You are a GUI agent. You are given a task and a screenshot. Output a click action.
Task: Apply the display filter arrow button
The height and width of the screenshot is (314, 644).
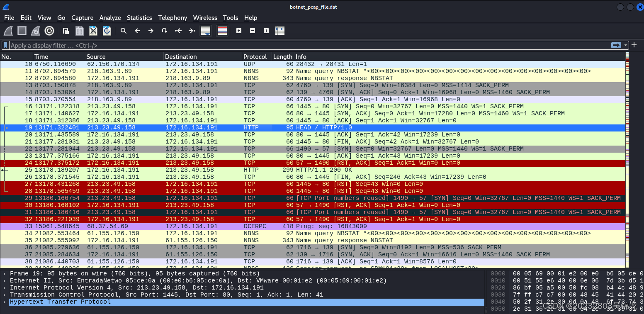[616, 45]
